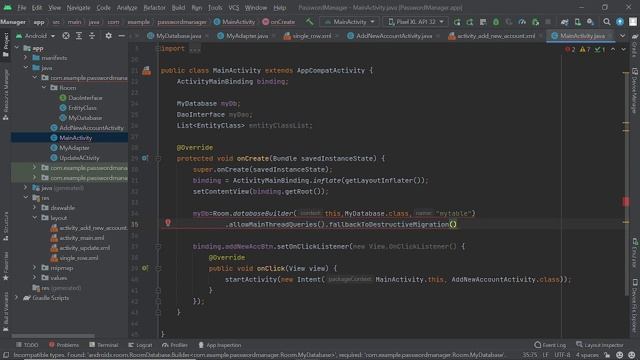The height and width of the screenshot is (360, 640).
Task: Open MainActivity run configuration dropdown
Action: click(x=349, y=22)
